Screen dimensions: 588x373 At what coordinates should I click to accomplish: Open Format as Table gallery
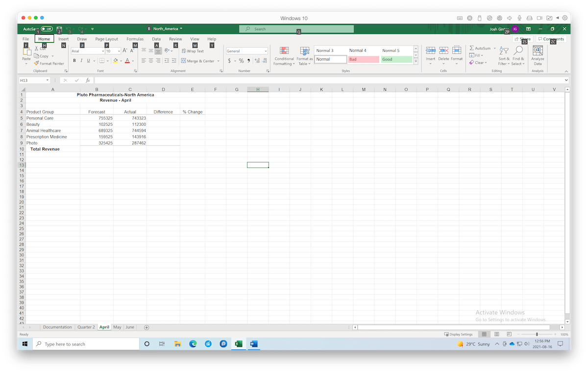tap(305, 56)
